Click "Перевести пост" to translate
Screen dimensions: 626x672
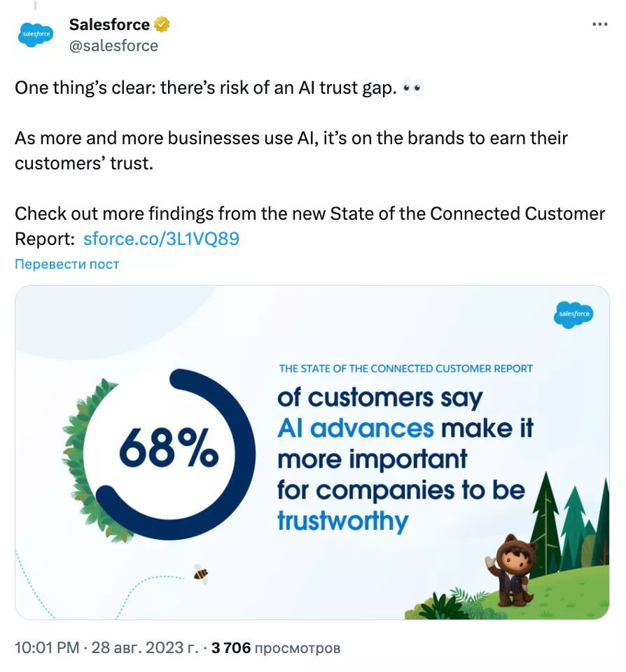click(67, 264)
